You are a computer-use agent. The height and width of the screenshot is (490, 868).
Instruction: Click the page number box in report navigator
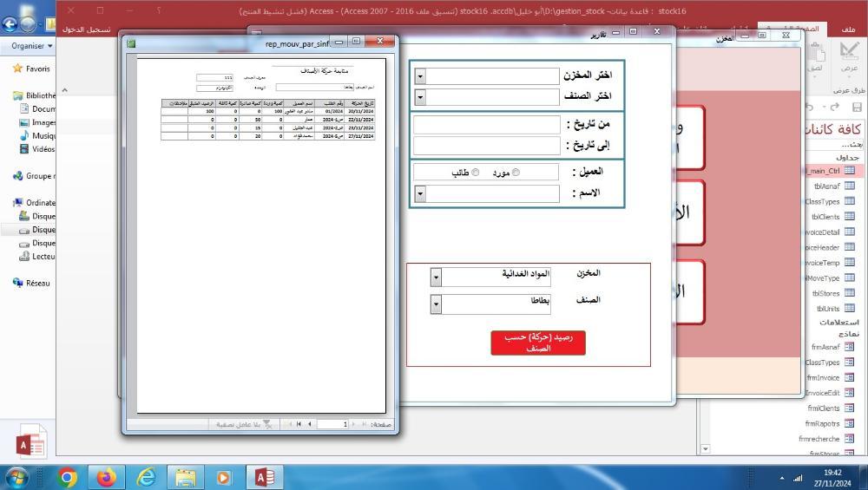click(332, 424)
